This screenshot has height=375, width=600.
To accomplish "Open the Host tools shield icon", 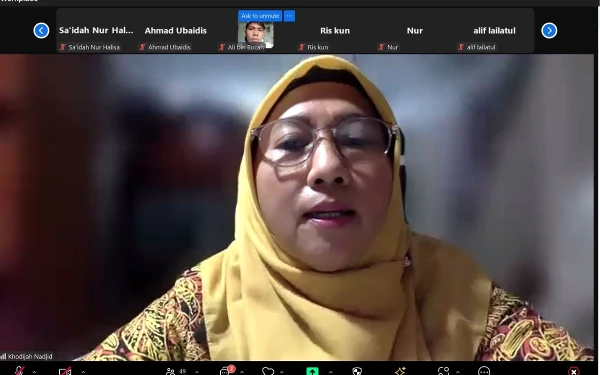I will pos(357,371).
